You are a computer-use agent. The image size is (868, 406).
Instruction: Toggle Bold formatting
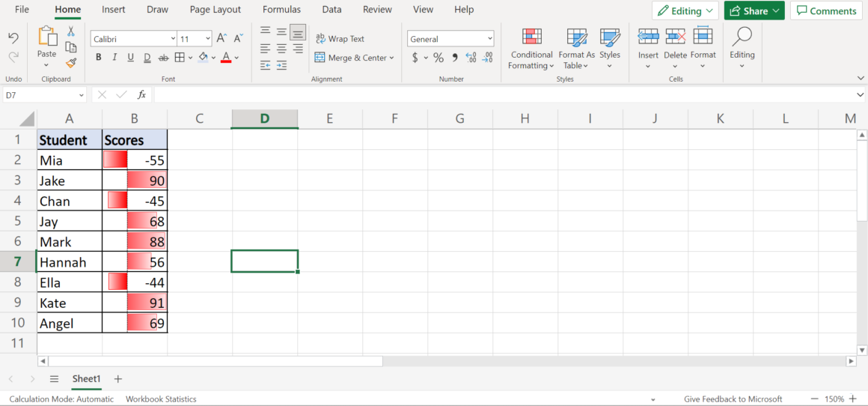click(98, 58)
